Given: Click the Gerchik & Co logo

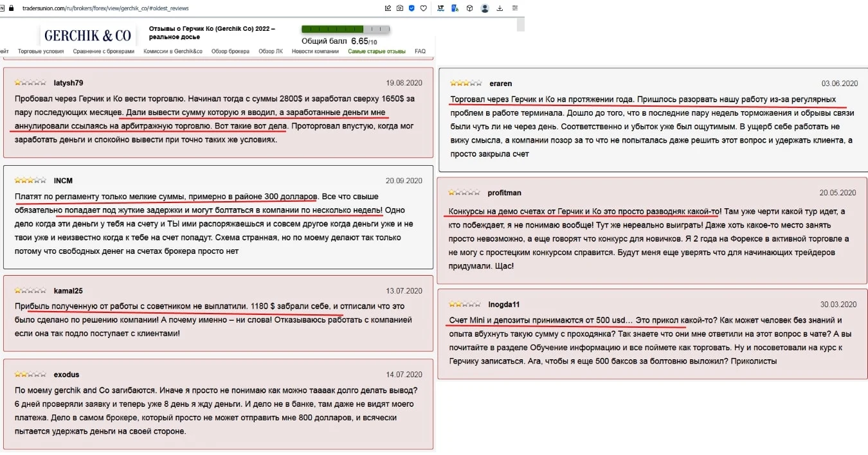Looking at the screenshot, I should [87, 35].
